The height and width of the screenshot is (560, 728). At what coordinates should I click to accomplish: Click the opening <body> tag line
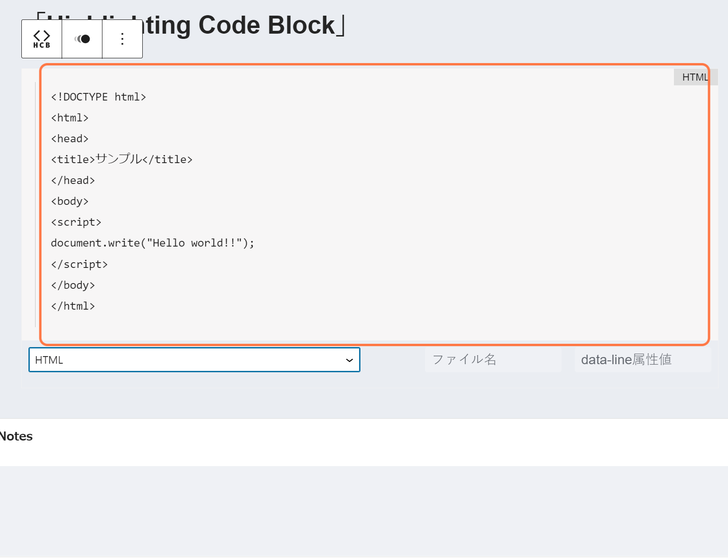coord(70,202)
